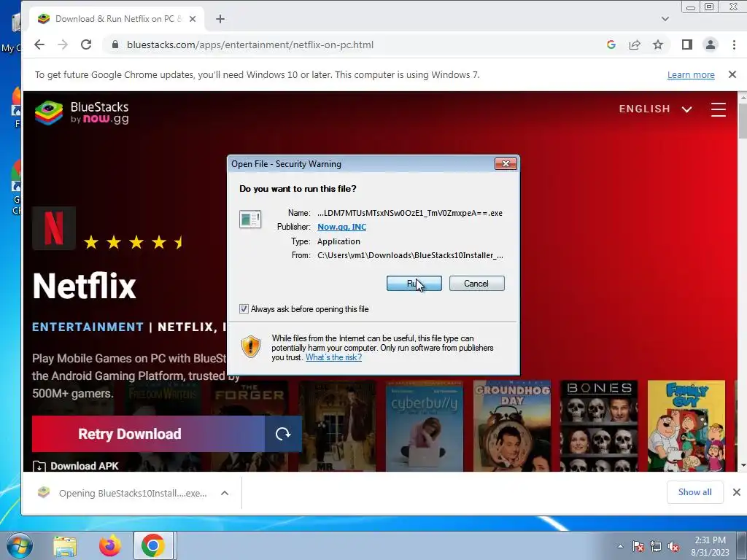
Task: Reload the BlueStacks page
Action: pos(86,44)
